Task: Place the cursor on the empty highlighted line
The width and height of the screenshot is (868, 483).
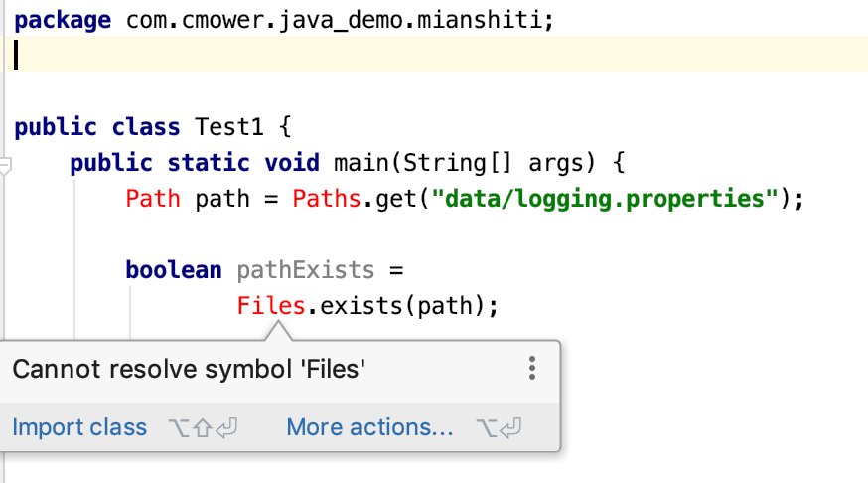Action: click(x=397, y=55)
